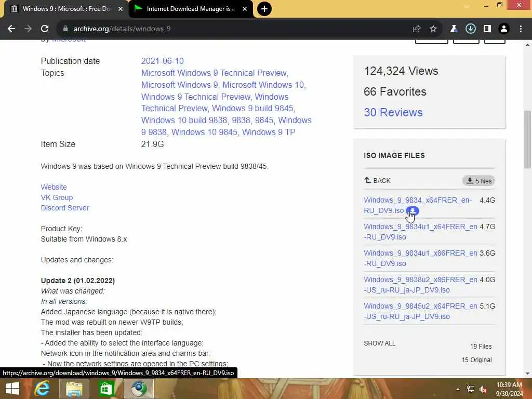Select the "21.9G" item size value
The height and width of the screenshot is (399, 532).
pyautogui.click(x=152, y=144)
